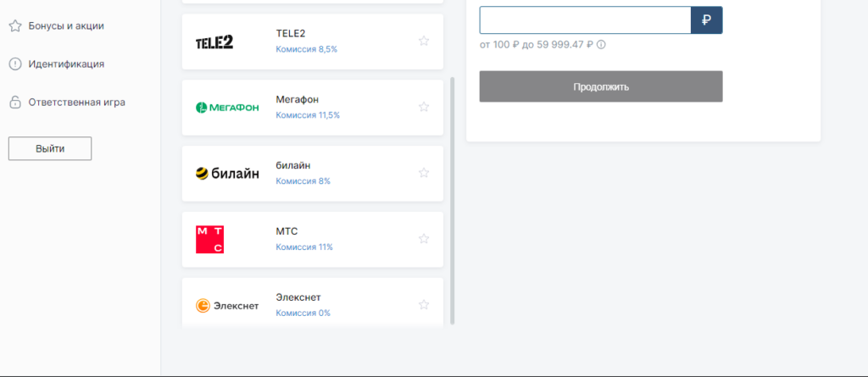Screen dimensions: 868x377
Task: Click the МегаФон logo
Action: point(227,108)
